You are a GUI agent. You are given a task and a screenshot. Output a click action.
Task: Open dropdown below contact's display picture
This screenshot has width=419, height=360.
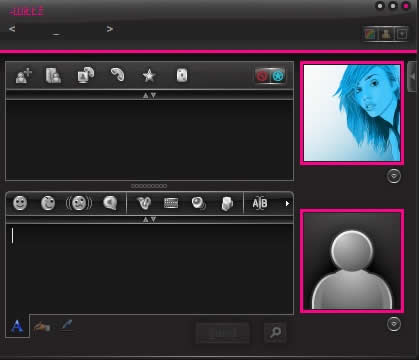394,176
